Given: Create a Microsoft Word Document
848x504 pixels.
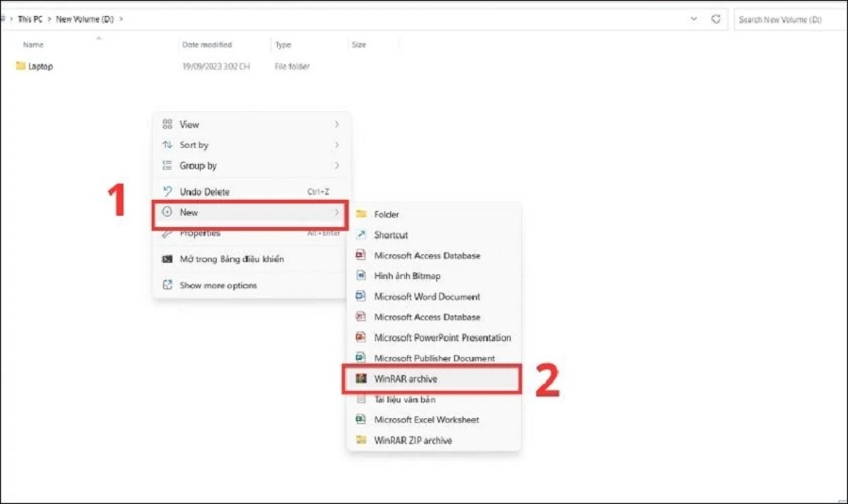Looking at the screenshot, I should 433,297.
